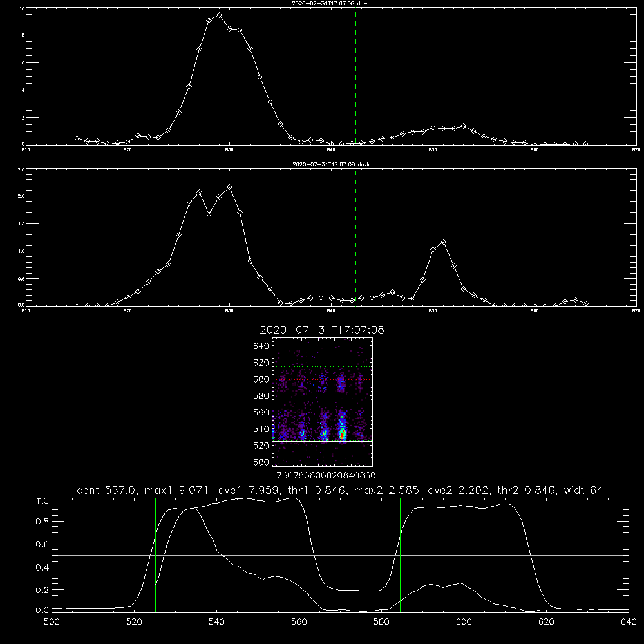644x644 pixels.
Task: Click the right green dashed line in dawn plot
Action: click(x=355, y=76)
